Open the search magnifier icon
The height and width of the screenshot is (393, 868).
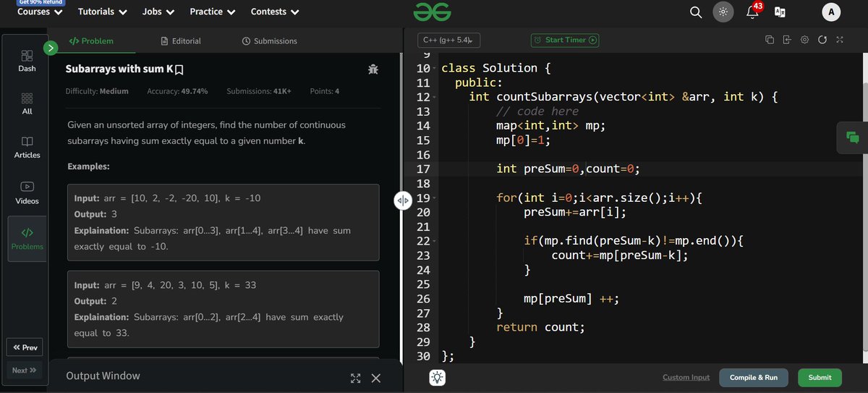tap(696, 12)
